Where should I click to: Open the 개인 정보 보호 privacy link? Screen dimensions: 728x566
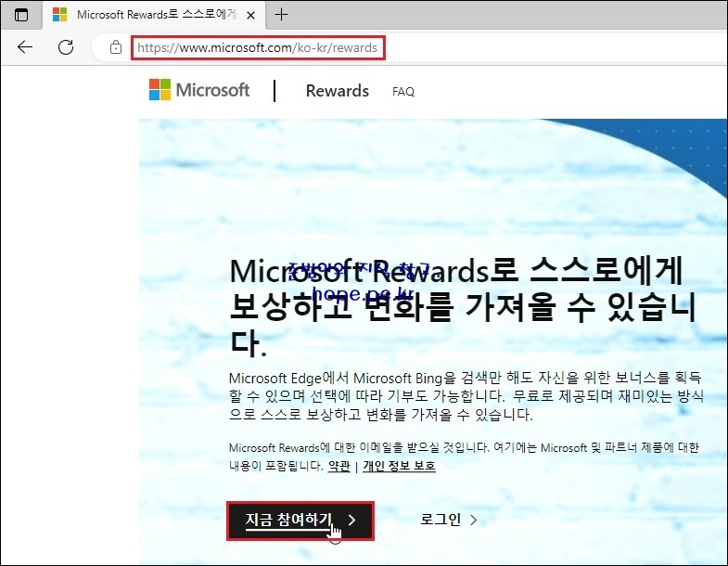click(400, 466)
